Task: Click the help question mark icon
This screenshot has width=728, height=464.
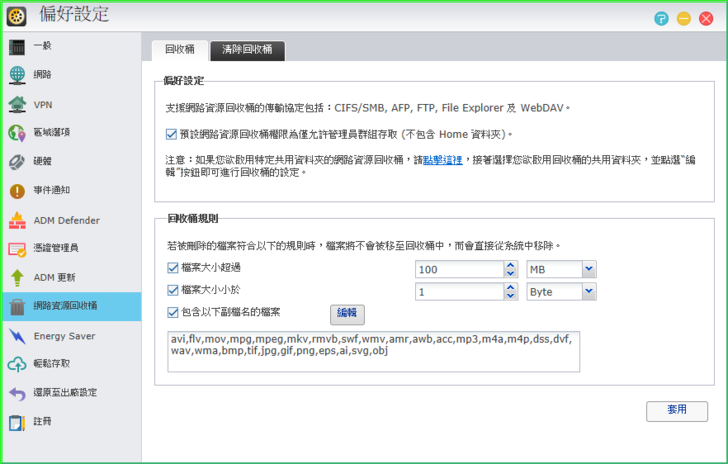Action: coord(661,19)
